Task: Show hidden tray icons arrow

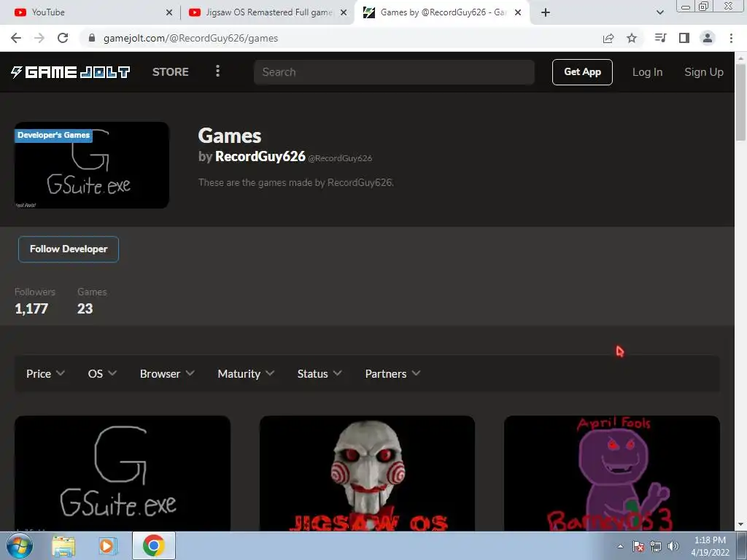Action: pyautogui.click(x=620, y=546)
